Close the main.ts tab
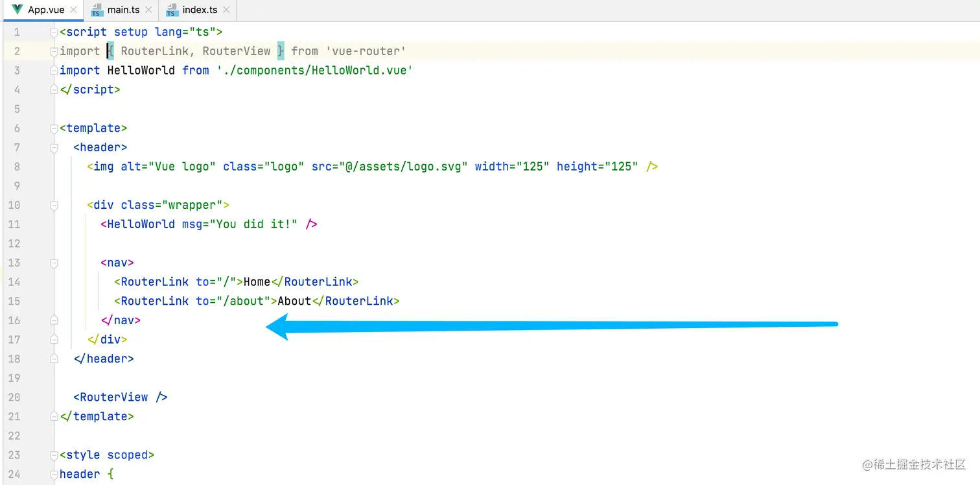The height and width of the screenshot is (485, 980). (x=148, y=10)
